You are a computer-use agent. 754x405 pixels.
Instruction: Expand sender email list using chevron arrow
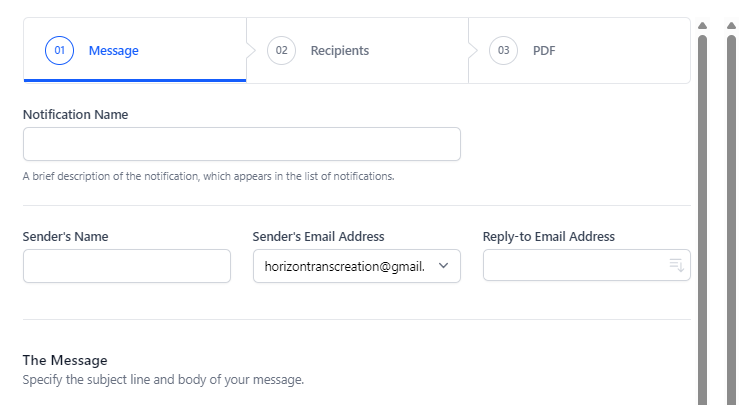pyautogui.click(x=444, y=266)
